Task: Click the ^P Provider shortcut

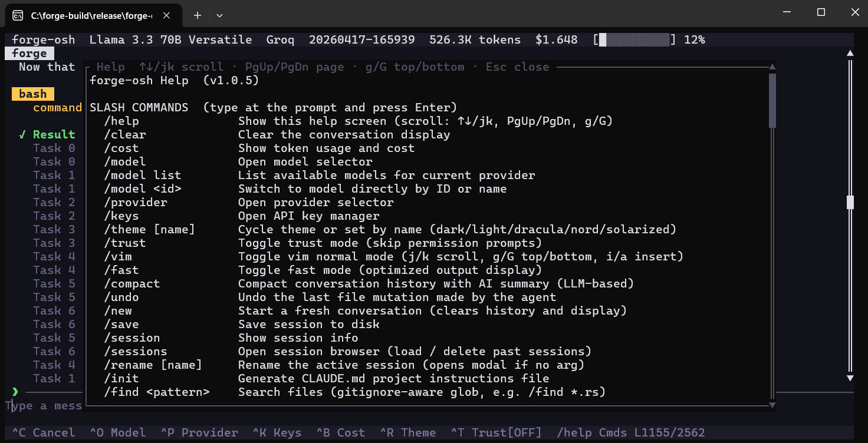Action: 199,432
